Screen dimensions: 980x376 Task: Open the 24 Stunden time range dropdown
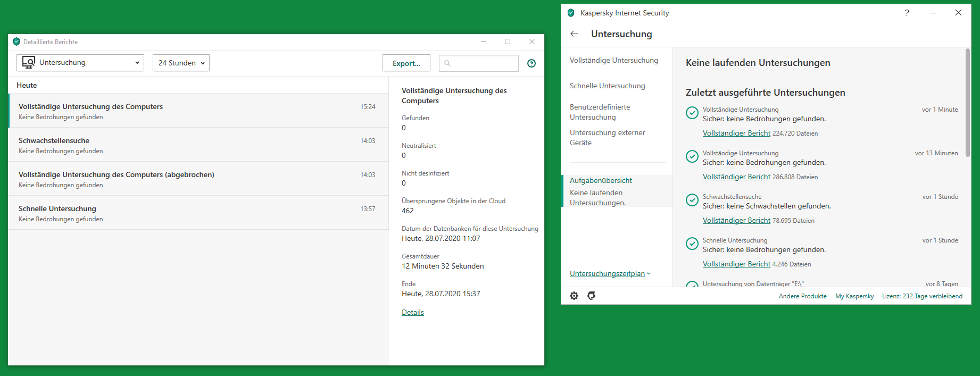click(x=181, y=63)
